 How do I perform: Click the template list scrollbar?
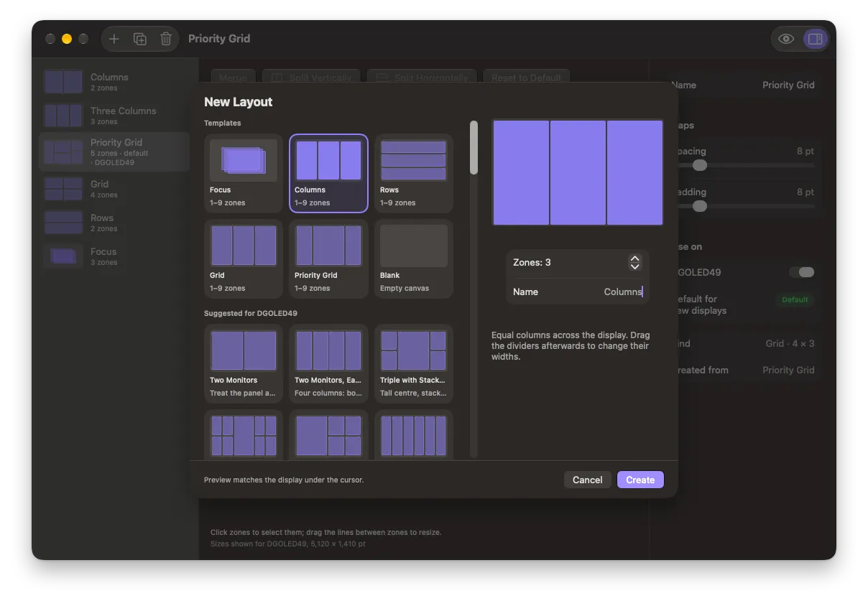coord(474,147)
